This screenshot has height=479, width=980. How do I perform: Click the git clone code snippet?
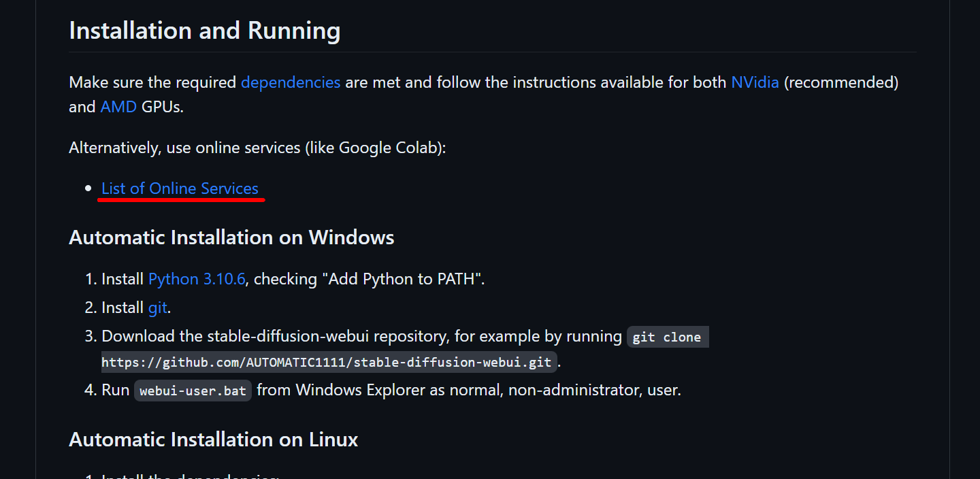point(667,337)
